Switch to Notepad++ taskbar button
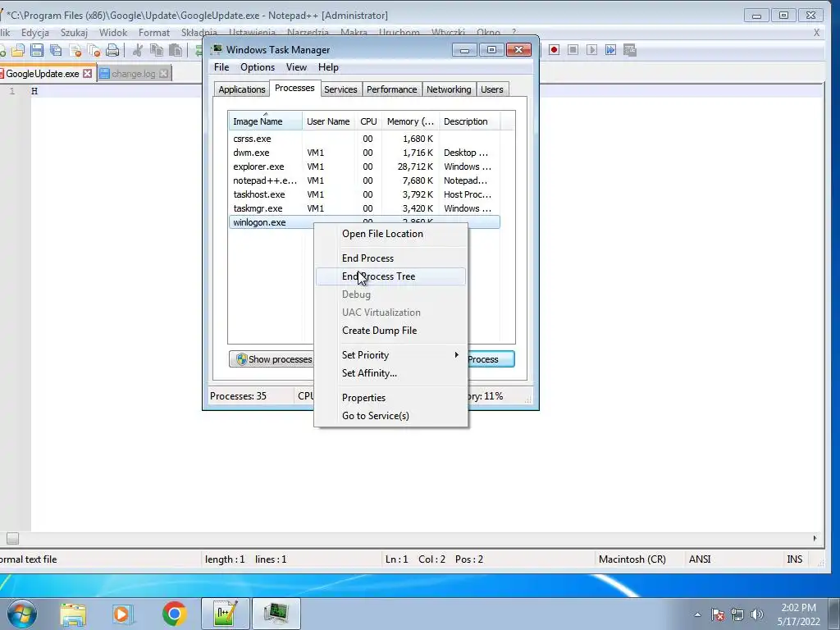840x630 pixels. [x=226, y=614]
